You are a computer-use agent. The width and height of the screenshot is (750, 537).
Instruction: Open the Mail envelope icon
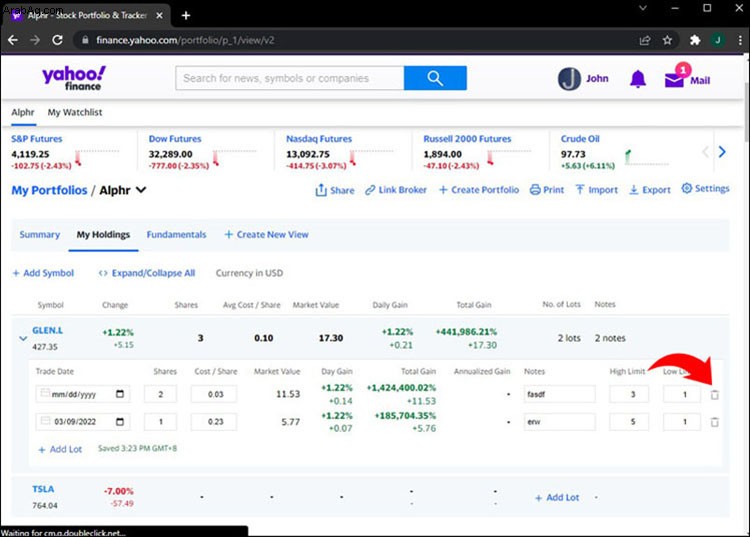pyautogui.click(x=674, y=80)
